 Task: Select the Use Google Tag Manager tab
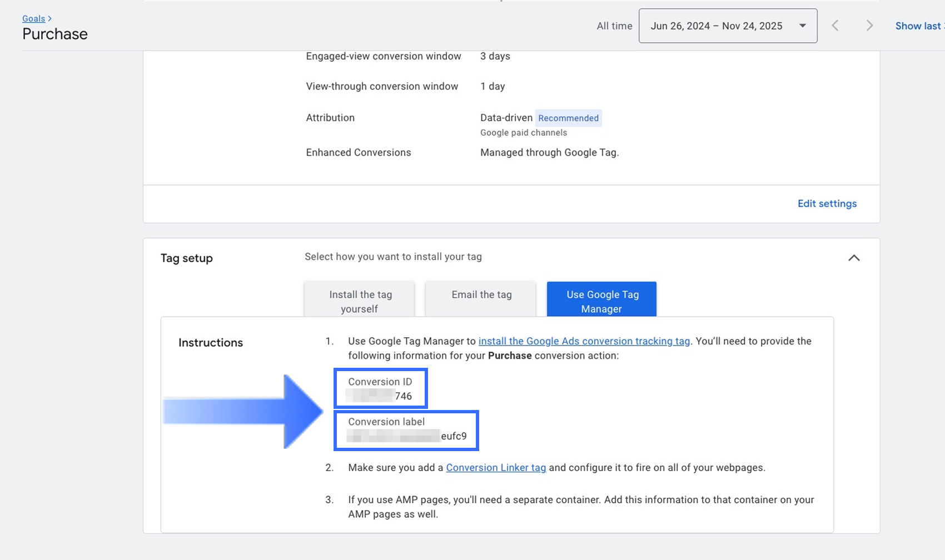[x=602, y=301]
